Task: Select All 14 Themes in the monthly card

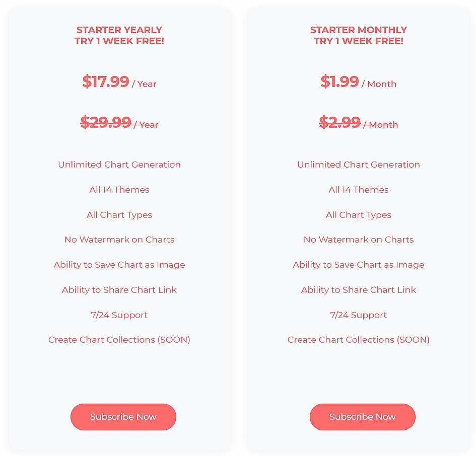Action: (358, 190)
